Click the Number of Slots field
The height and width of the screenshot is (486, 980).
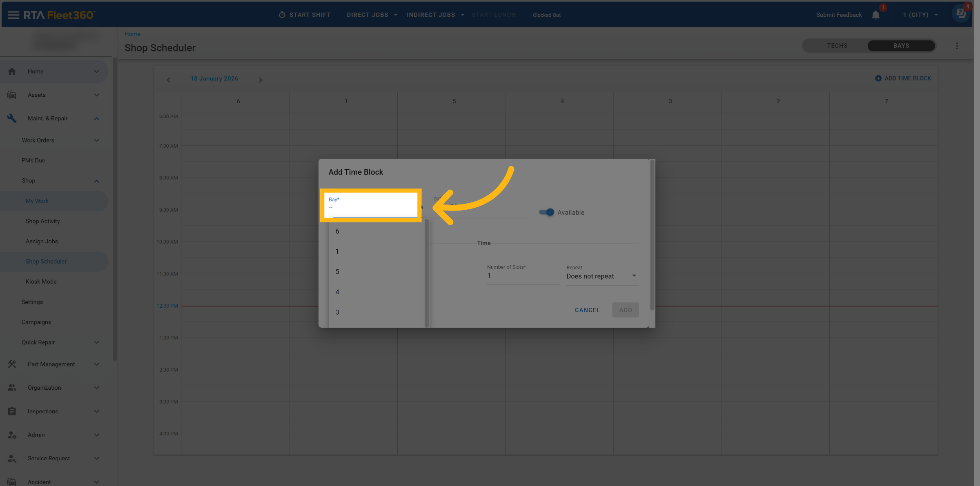[522, 276]
